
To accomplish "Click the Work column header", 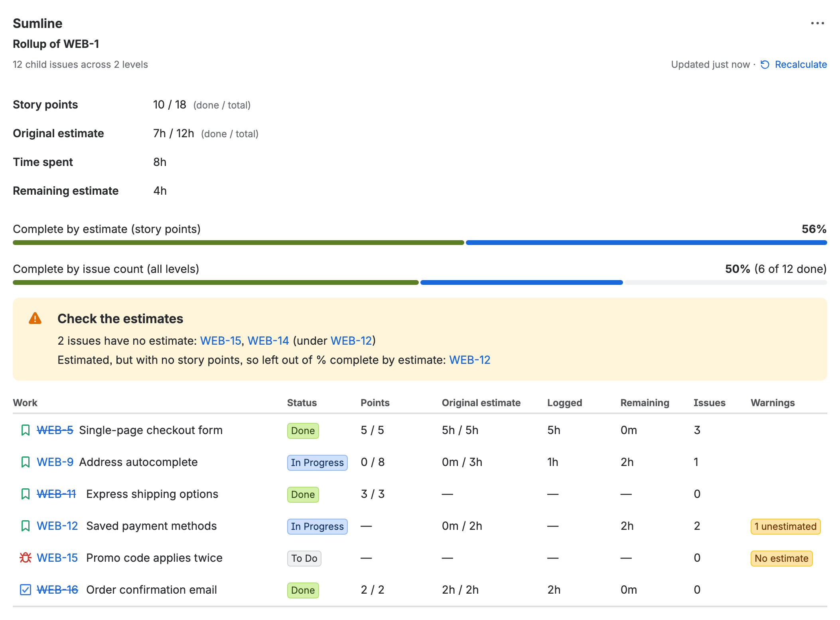I will point(25,403).
